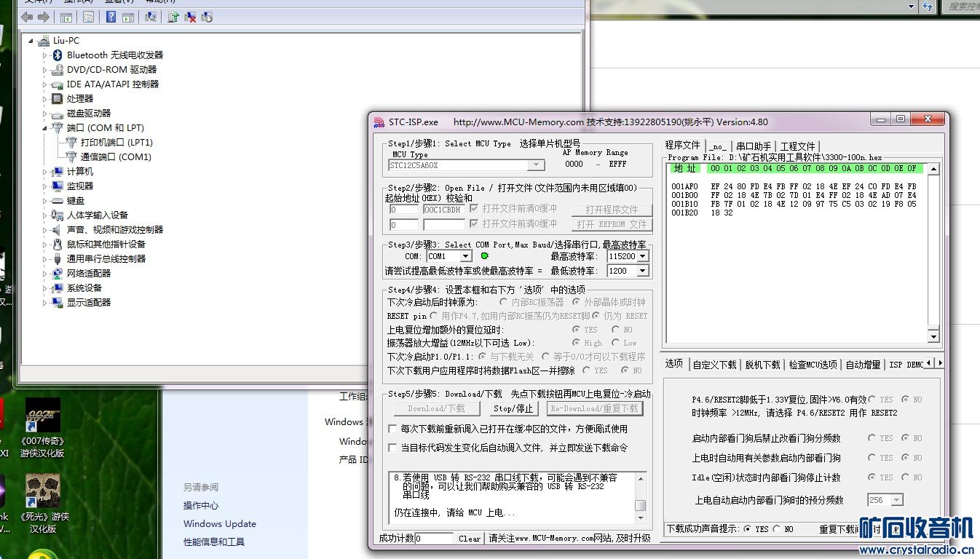Viewport: 980px width, 559px height.
Task: Select the network adapter category icon
Action: [x=58, y=274]
